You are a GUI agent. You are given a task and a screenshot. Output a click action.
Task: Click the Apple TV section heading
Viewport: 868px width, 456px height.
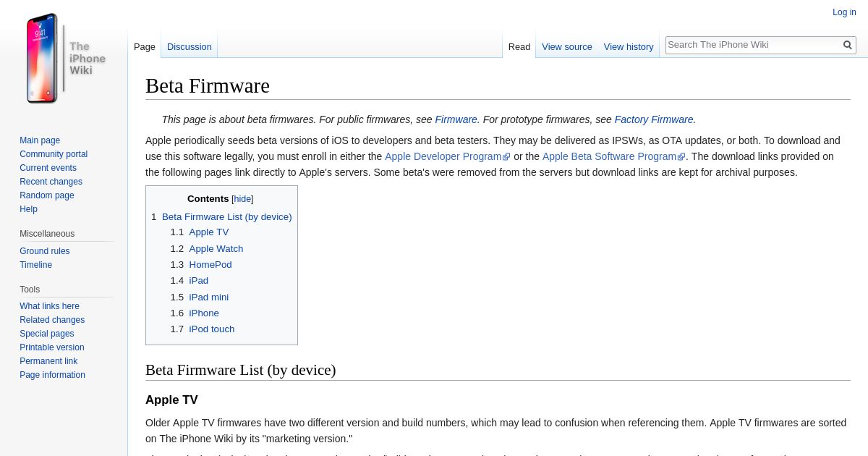click(171, 400)
